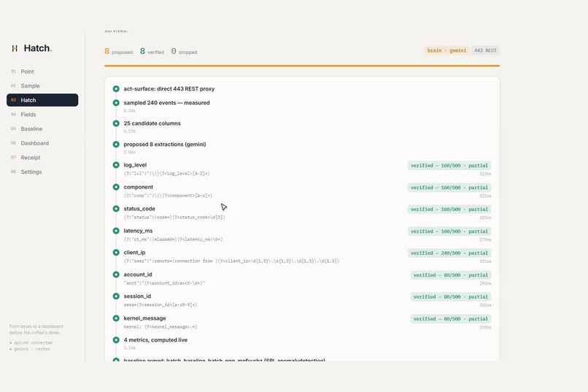The height and width of the screenshot is (392, 588).
Task: Click the 8 verified counter
Action: 152,51
